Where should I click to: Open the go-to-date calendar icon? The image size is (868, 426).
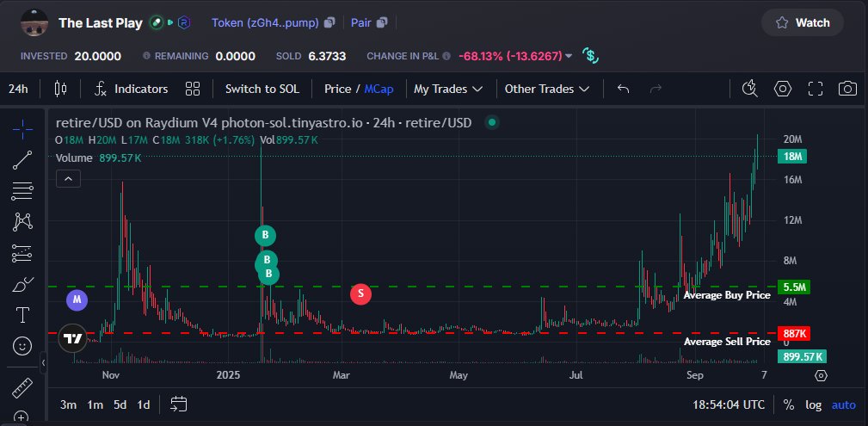click(178, 404)
